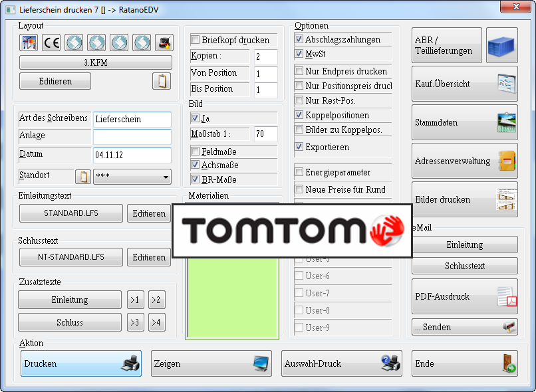Toggle Koppelpositionen checkbox
Image resolution: width=536 pixels, height=392 pixels.
299,115
